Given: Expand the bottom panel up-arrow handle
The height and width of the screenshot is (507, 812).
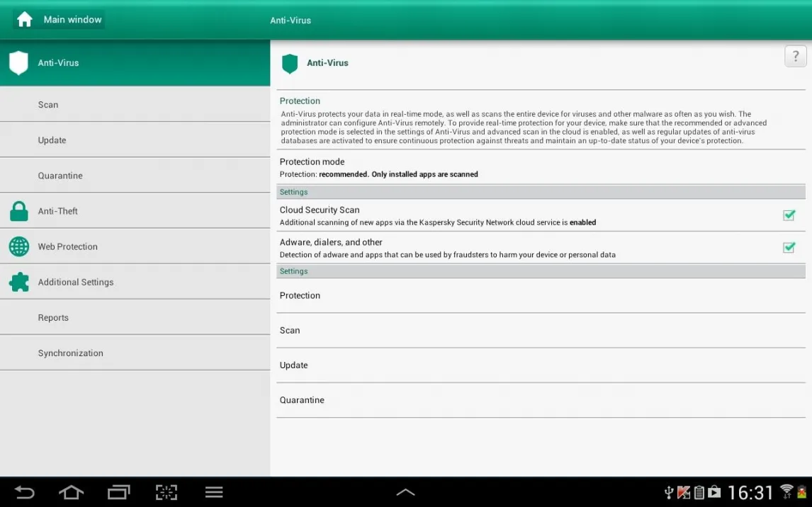Looking at the screenshot, I should tap(405, 492).
